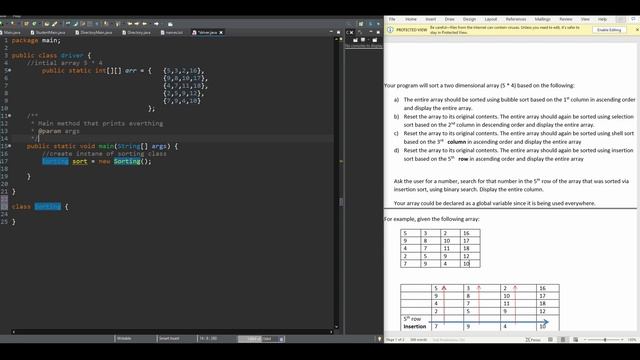Click the Word count status entry
Viewport: 640px width, 360px height.
(x=418, y=340)
